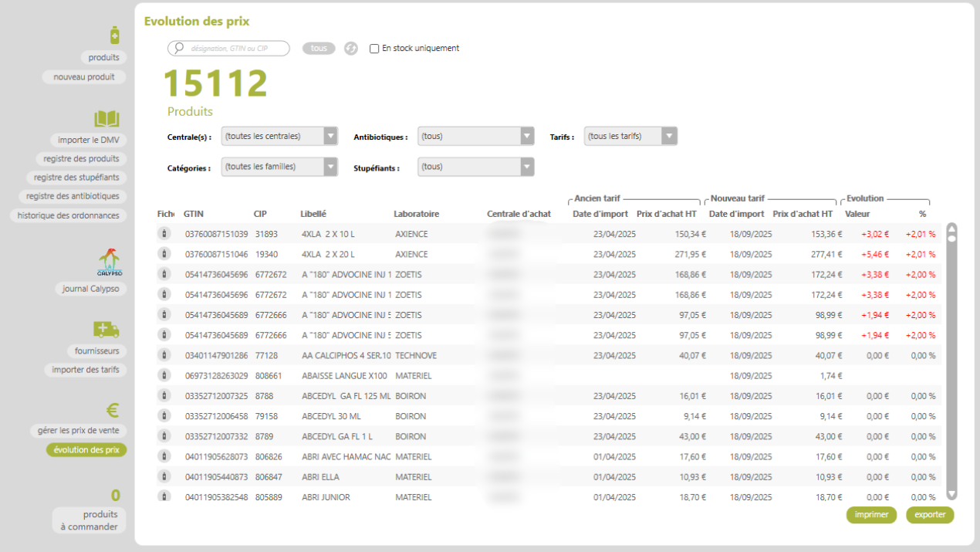
Task: Click the table scrollbar down arrow
Action: point(951,494)
